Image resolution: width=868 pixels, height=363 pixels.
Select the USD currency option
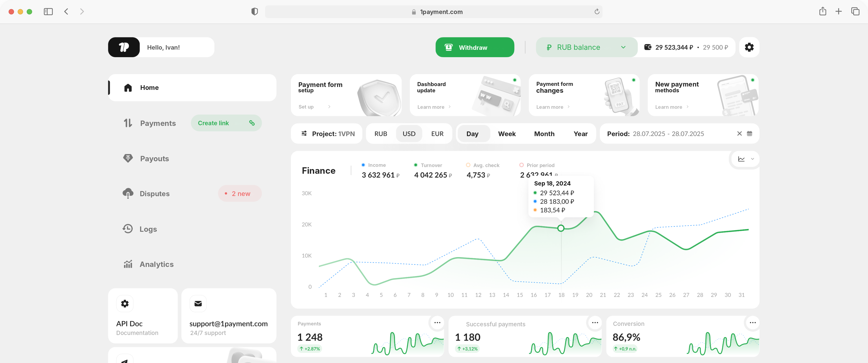pyautogui.click(x=409, y=134)
